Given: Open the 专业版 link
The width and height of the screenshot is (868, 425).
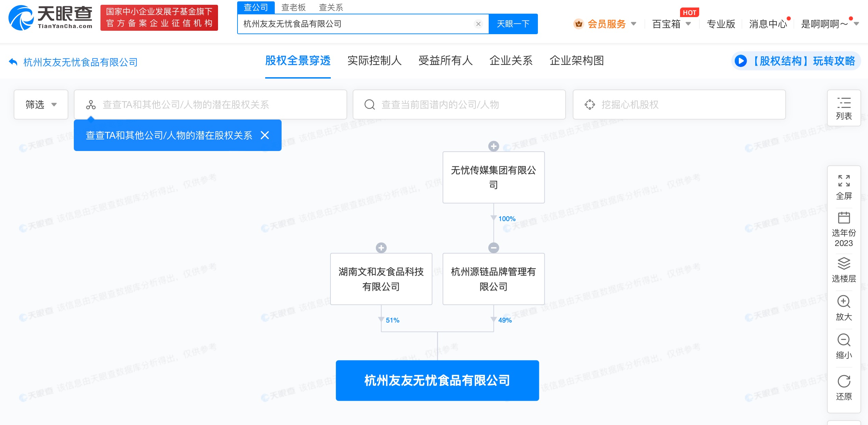Looking at the screenshot, I should (x=721, y=24).
